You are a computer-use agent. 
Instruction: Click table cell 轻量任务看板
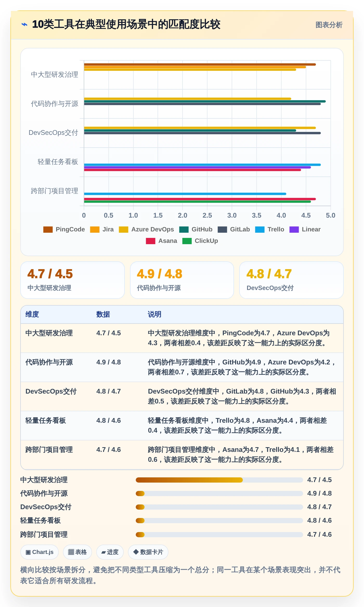(x=46, y=421)
